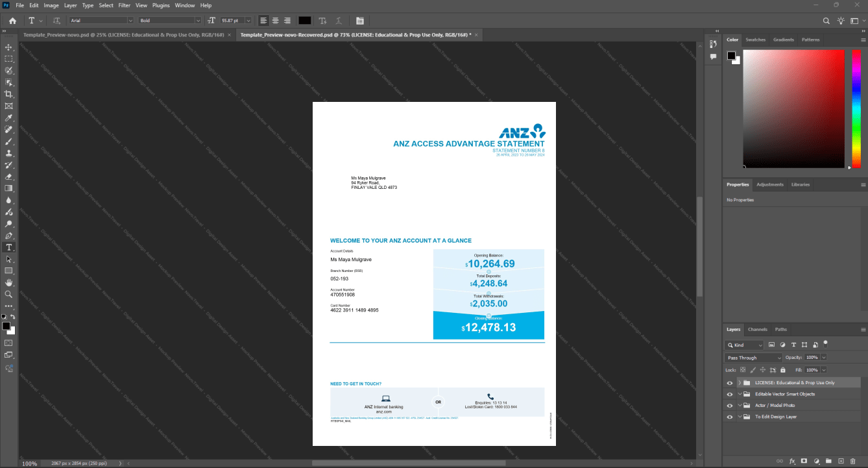Create new fill or adjustment layer

pyautogui.click(x=817, y=461)
